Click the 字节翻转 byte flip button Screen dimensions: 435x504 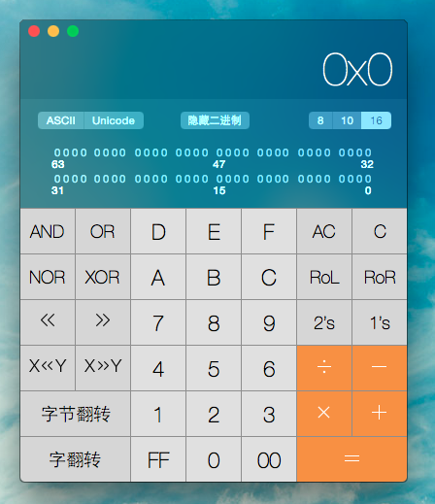tap(76, 414)
